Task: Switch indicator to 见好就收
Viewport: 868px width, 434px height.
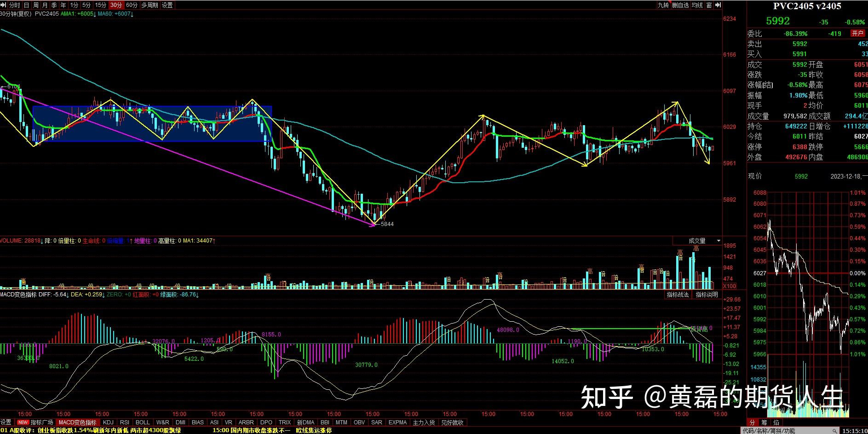Action: (x=452, y=422)
